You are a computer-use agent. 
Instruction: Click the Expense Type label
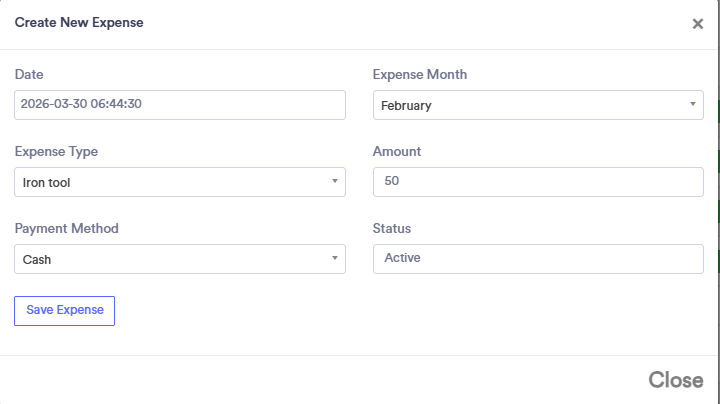[56, 151]
